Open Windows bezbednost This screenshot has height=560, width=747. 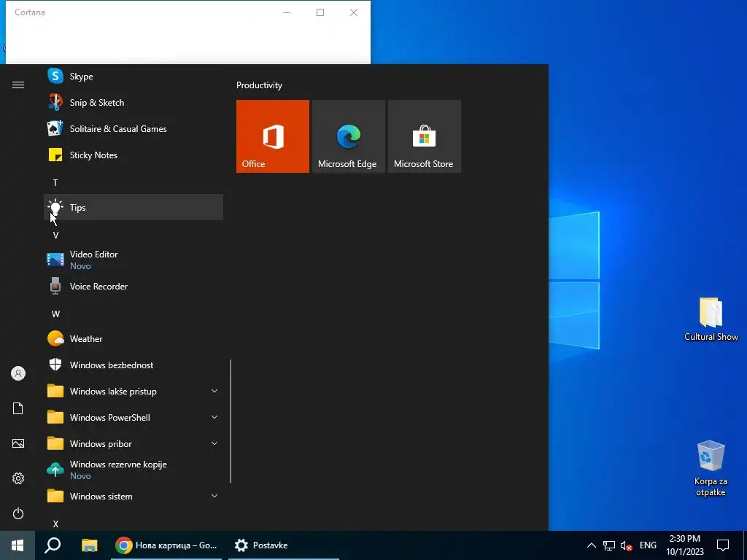click(x=133, y=365)
